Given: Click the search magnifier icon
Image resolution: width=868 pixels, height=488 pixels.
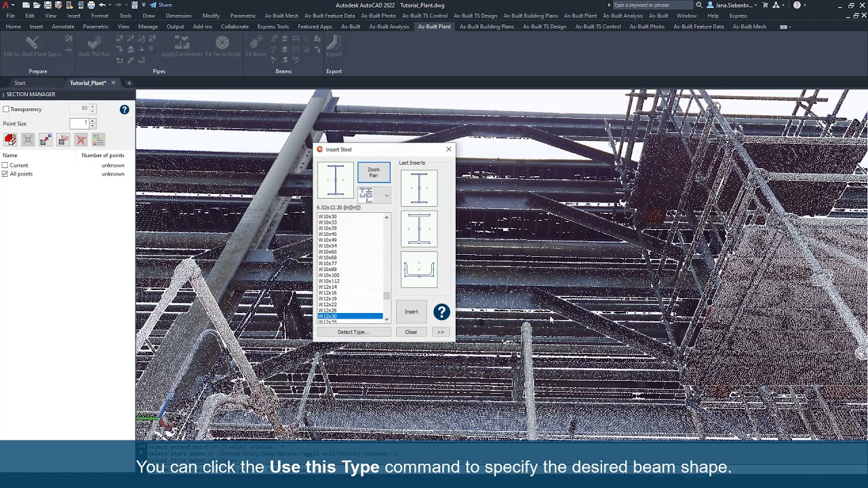Looking at the screenshot, I should pyautogui.click(x=699, y=5).
